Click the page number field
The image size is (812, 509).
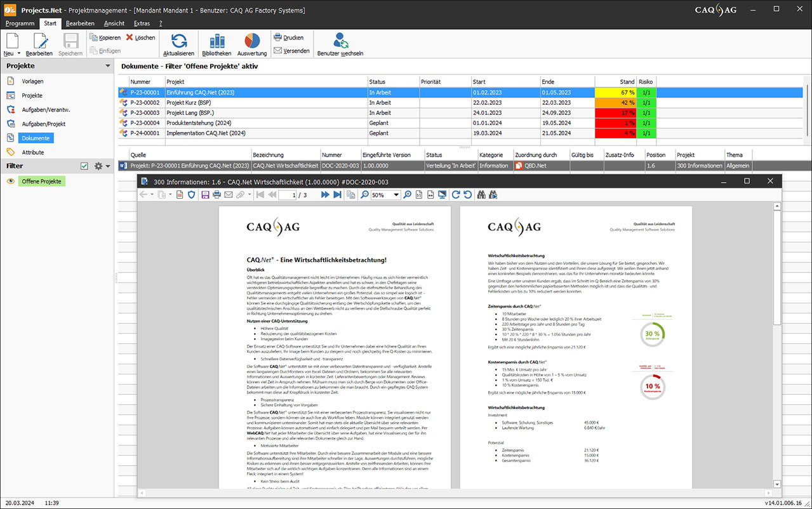(x=288, y=195)
